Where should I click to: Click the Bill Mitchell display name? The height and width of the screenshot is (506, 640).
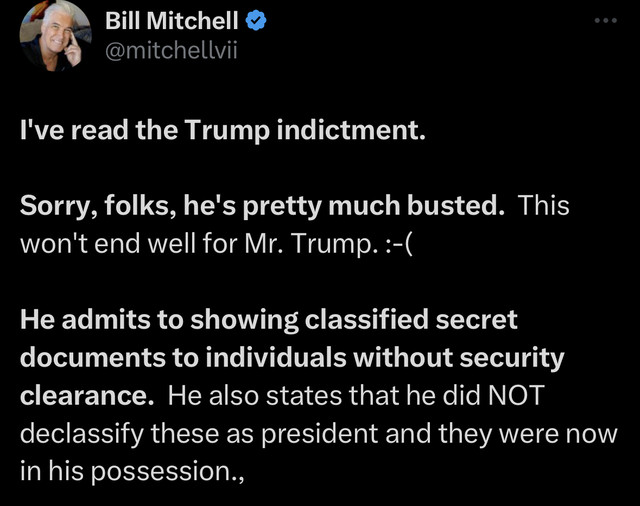click(171, 20)
